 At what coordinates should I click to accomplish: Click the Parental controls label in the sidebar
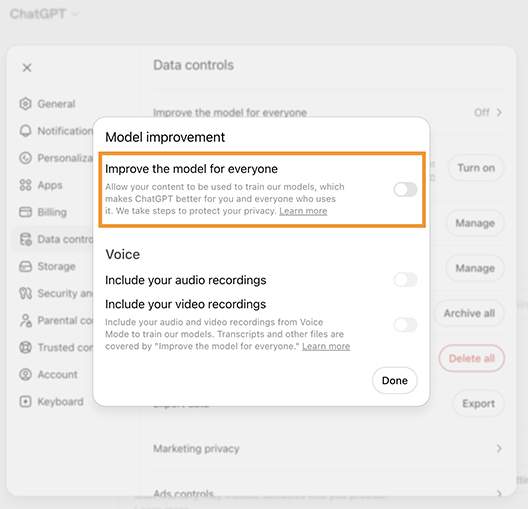click(x=65, y=320)
